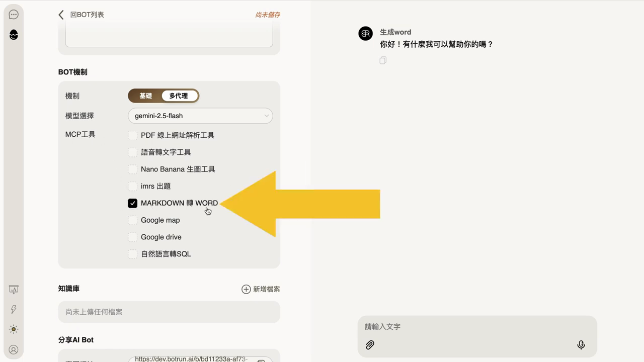The width and height of the screenshot is (644, 362).
Task: Click the lightning bolt icon in sidebar
Action: [14, 309]
